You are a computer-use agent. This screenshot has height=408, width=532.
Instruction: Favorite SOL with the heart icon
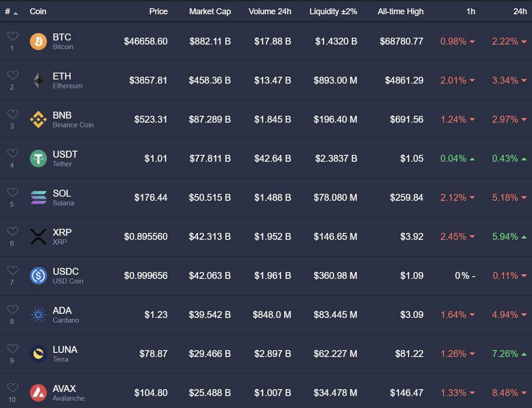(x=12, y=192)
